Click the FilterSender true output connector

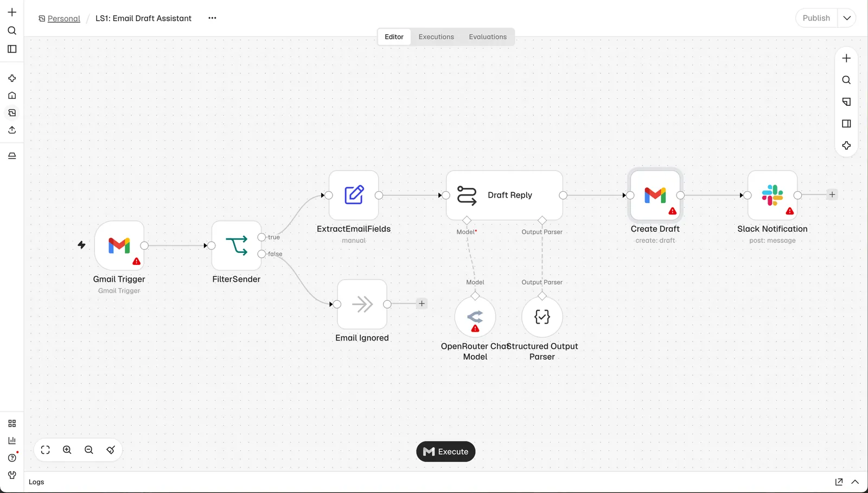point(261,237)
